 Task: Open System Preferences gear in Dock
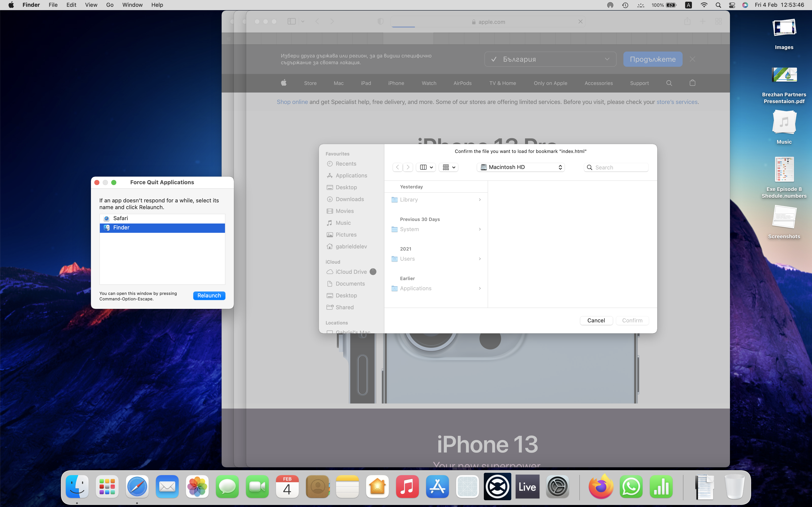click(557, 487)
